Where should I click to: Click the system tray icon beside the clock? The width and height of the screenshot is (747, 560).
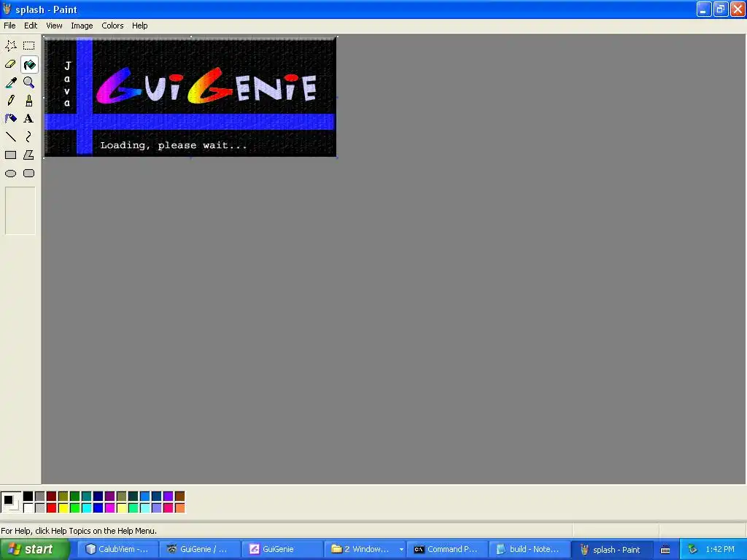click(693, 550)
